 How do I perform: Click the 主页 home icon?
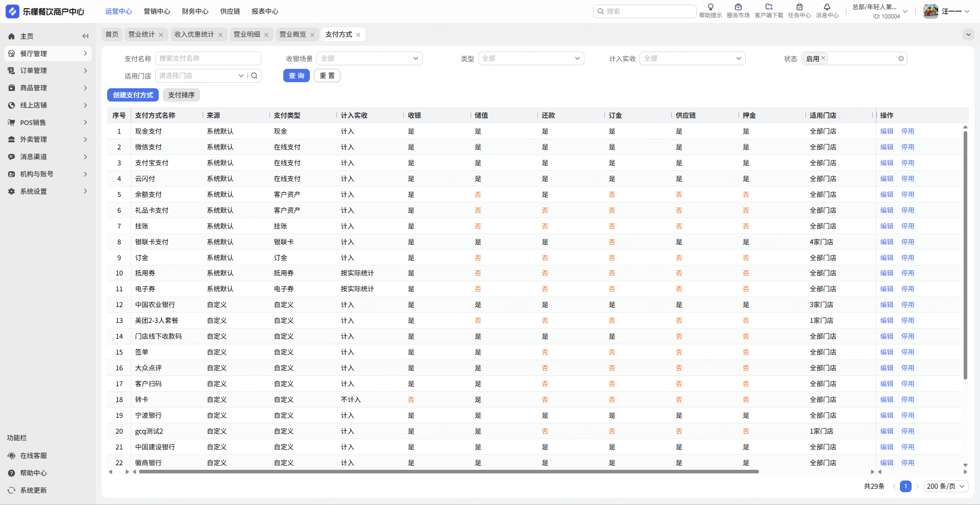point(12,36)
